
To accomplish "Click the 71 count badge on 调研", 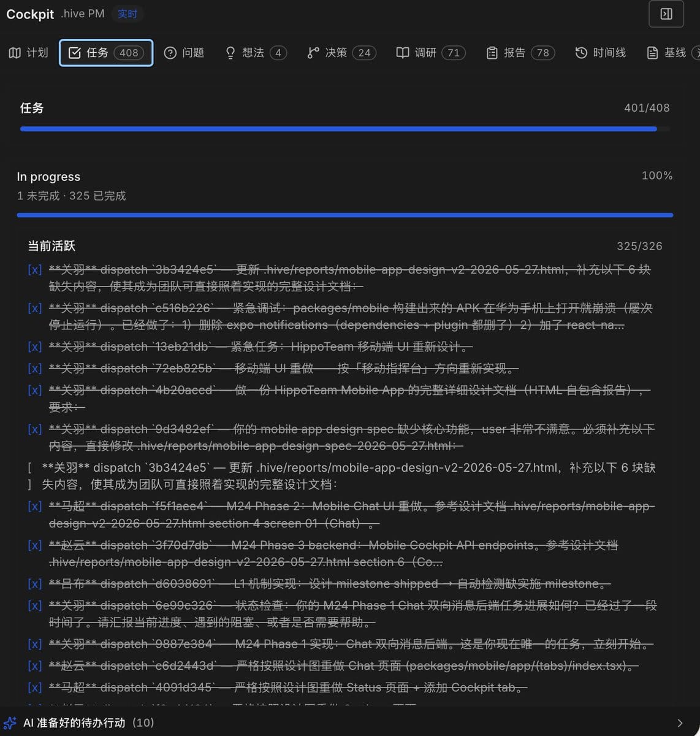I will (454, 53).
